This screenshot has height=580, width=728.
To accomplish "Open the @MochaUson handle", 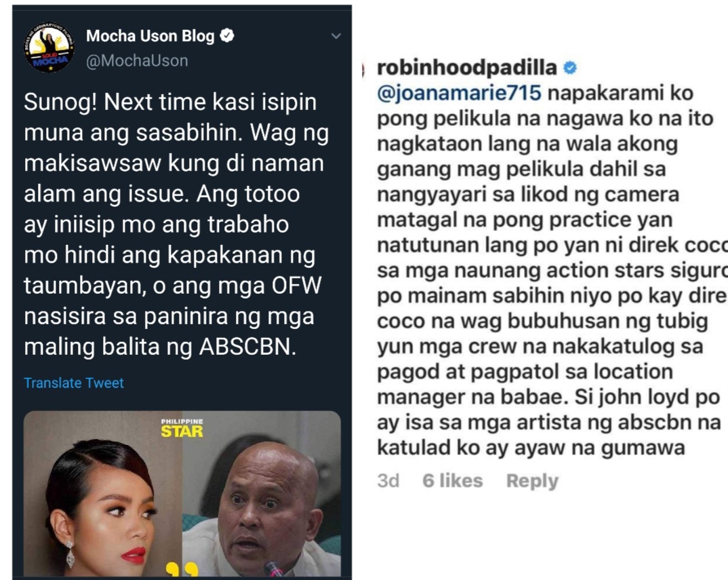I will click(x=137, y=61).
